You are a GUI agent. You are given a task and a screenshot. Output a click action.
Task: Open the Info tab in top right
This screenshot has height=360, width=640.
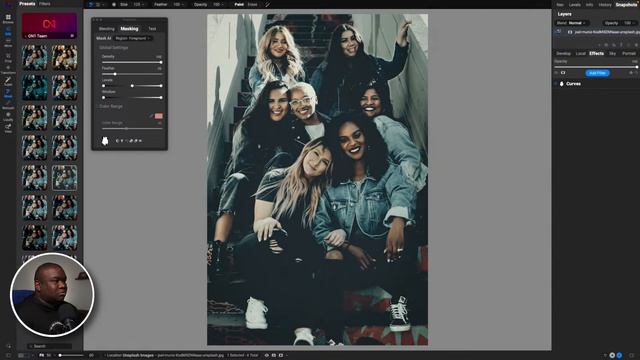pos(589,5)
